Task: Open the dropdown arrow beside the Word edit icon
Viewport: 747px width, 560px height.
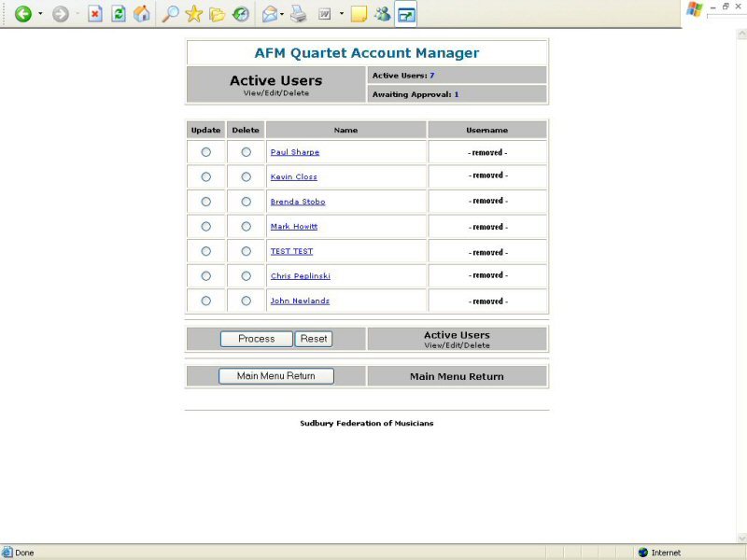Action: click(341, 14)
